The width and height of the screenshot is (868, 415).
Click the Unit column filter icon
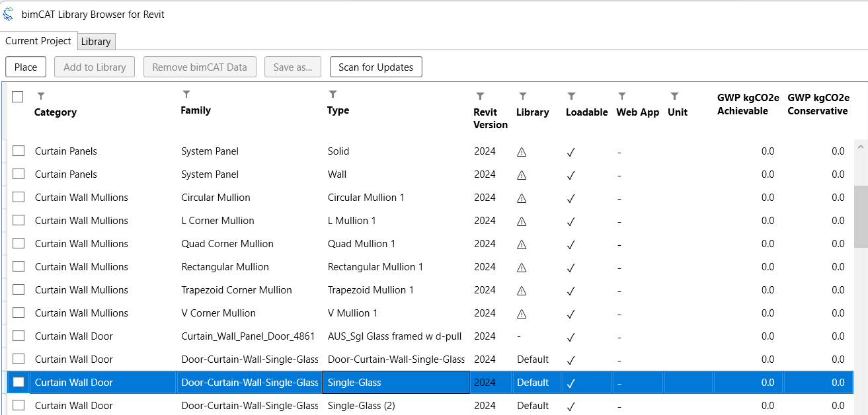pos(674,96)
